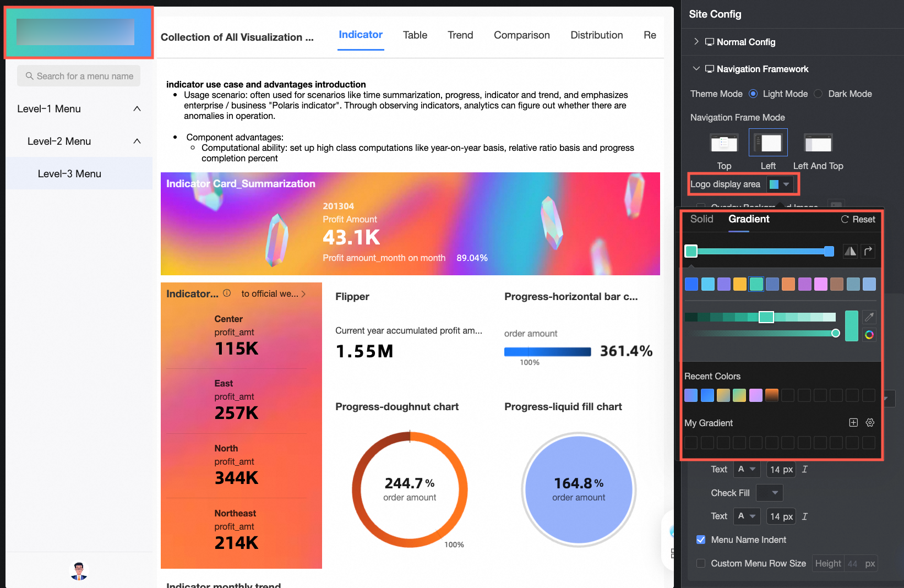
Task: Reset the gradient color
Action: click(858, 219)
